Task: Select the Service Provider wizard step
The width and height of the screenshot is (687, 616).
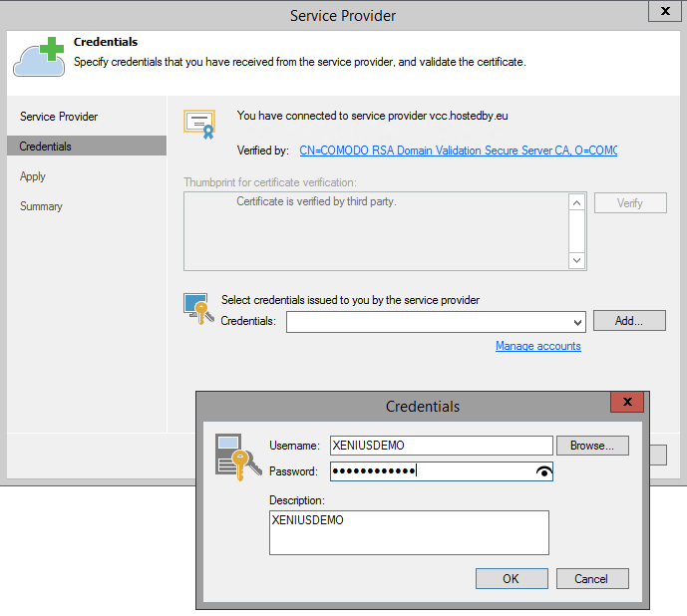Action: pyautogui.click(x=59, y=117)
